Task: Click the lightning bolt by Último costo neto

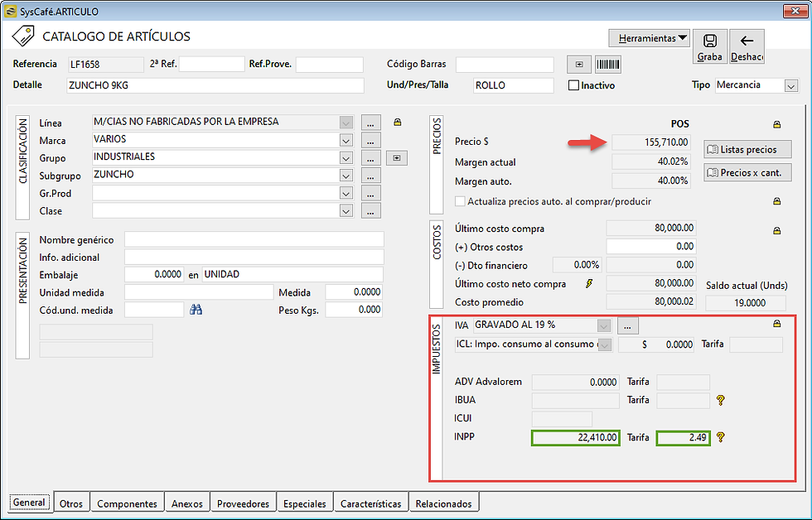Action: pos(589,283)
